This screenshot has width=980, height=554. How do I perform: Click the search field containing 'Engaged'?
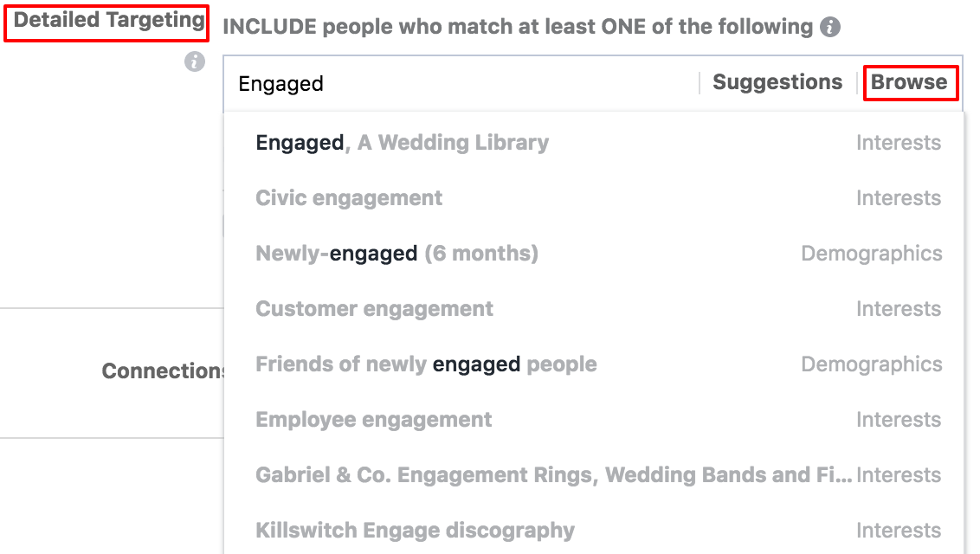click(x=459, y=83)
